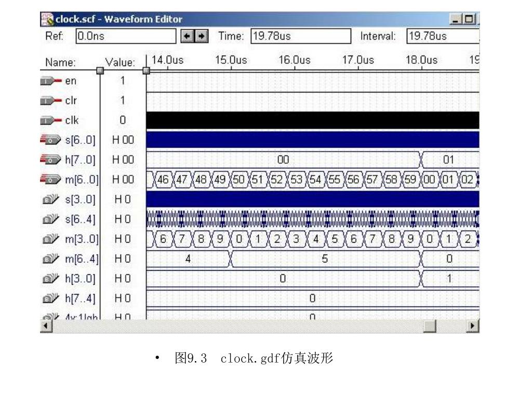The width and height of the screenshot is (532, 399).
Task: Click the Value column header
Action: point(120,62)
